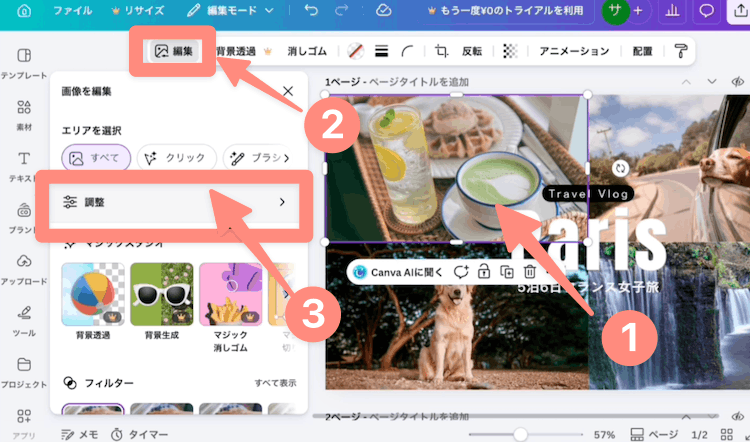Select the すべて area option
The height and width of the screenshot is (442, 750).
96,158
